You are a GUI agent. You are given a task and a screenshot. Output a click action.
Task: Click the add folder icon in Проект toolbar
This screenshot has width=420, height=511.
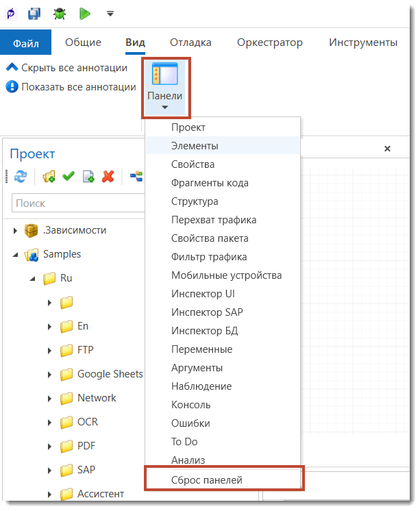[x=49, y=177]
